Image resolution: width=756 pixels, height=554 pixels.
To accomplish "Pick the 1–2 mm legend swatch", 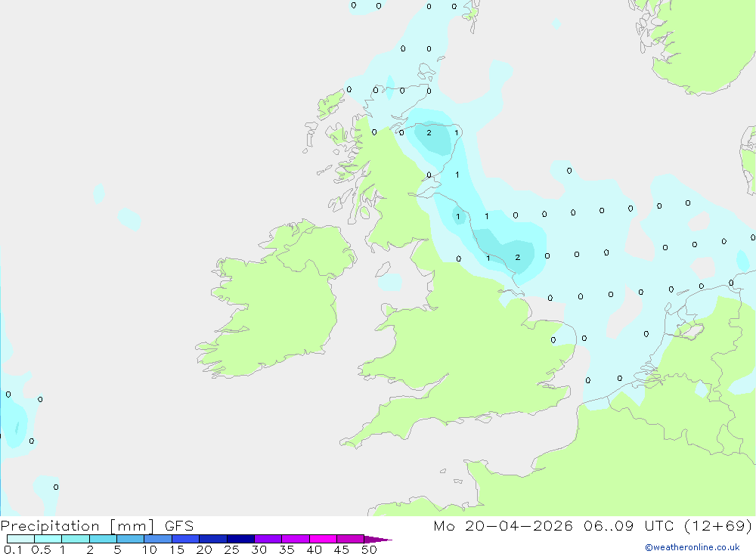I will point(76,539).
